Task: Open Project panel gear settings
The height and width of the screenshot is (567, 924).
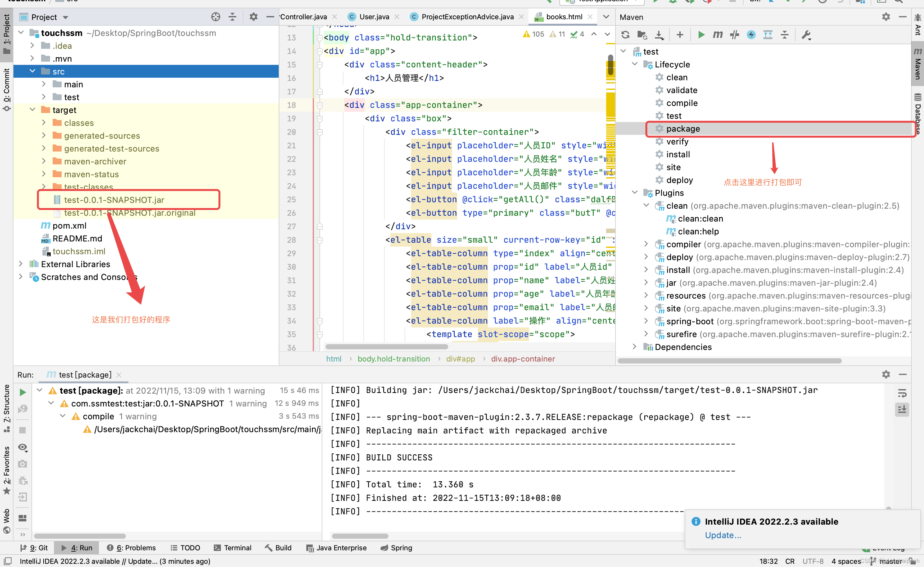Action: coord(254,17)
